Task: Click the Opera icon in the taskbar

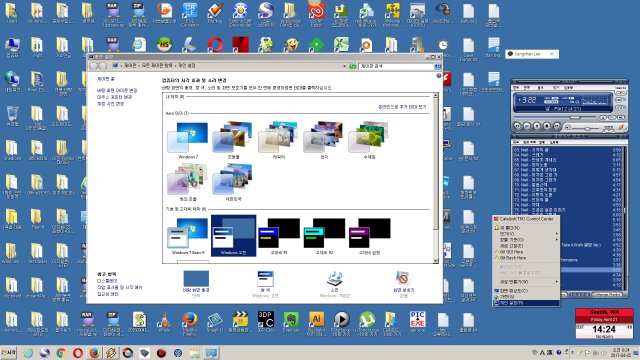Action: point(78,353)
